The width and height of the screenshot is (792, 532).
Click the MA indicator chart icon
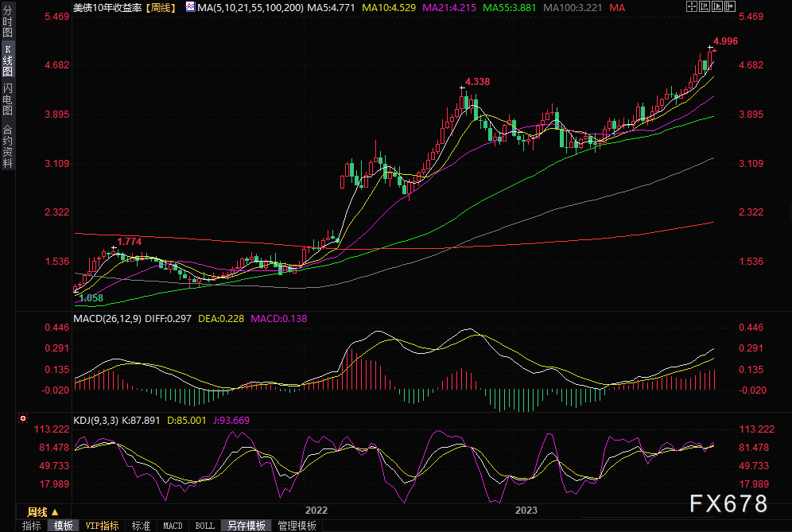click(x=189, y=6)
